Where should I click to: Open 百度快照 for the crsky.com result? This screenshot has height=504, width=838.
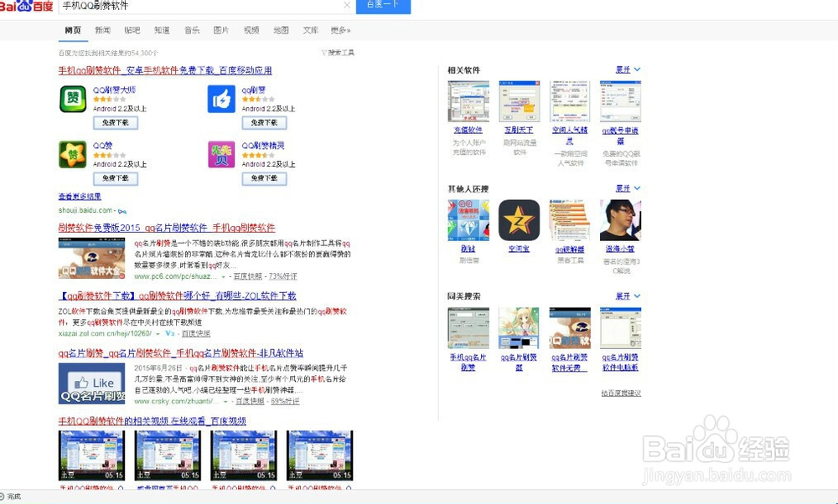point(250,402)
